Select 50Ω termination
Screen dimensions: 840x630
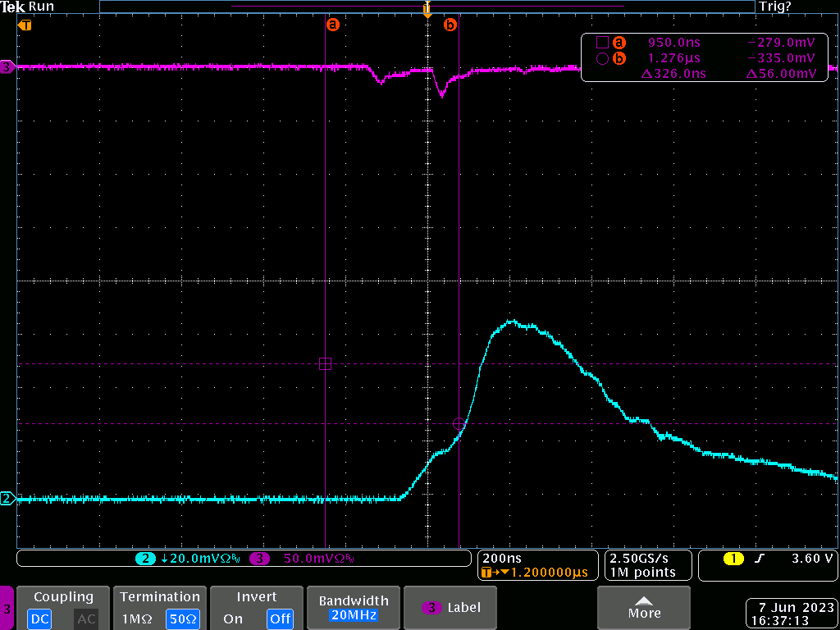coord(181,619)
